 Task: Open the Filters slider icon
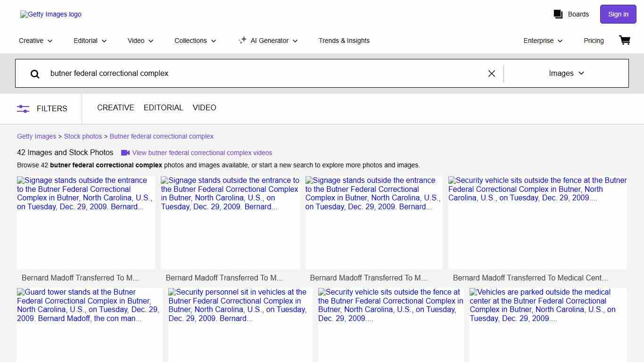pyautogui.click(x=23, y=108)
